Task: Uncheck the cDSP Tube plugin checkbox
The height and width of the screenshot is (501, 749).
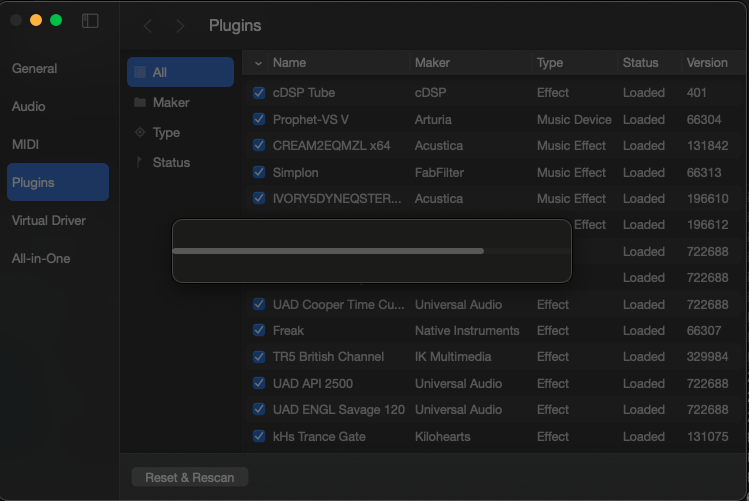Action: click(259, 93)
